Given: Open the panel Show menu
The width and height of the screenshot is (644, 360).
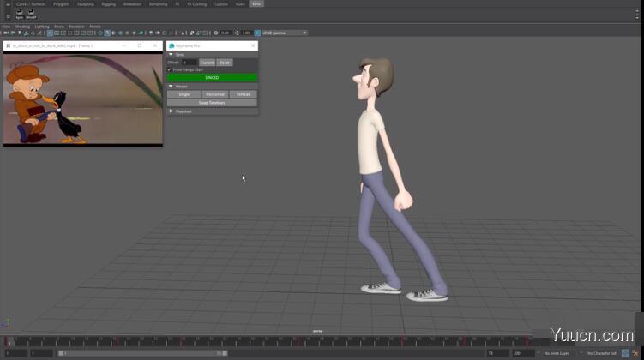Looking at the screenshot, I should pos(59,27).
